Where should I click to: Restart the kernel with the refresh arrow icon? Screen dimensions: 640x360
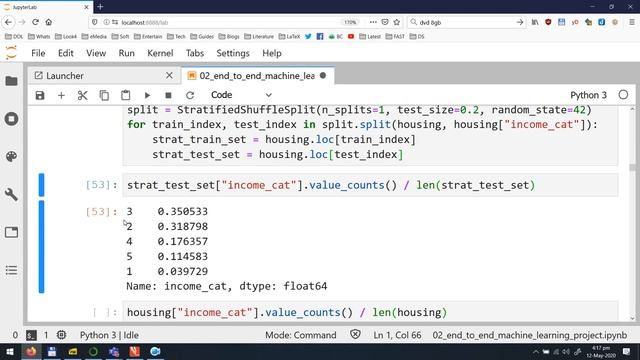click(x=190, y=96)
